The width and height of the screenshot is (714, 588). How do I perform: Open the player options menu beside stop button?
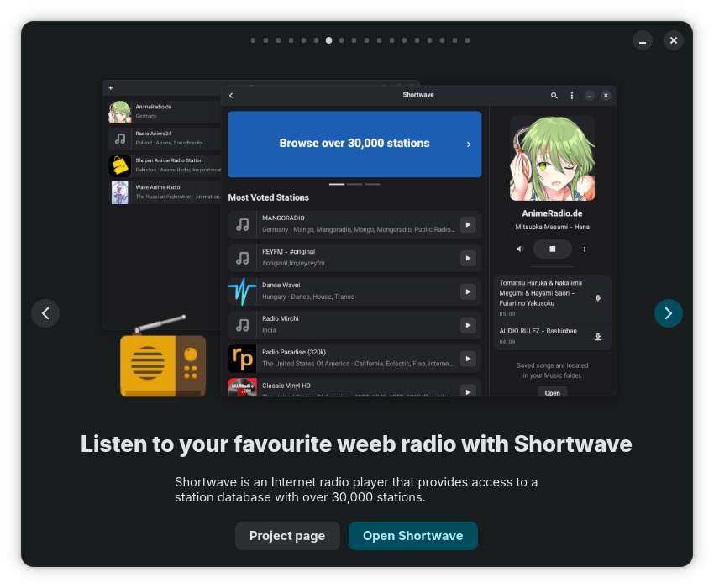[x=585, y=249]
